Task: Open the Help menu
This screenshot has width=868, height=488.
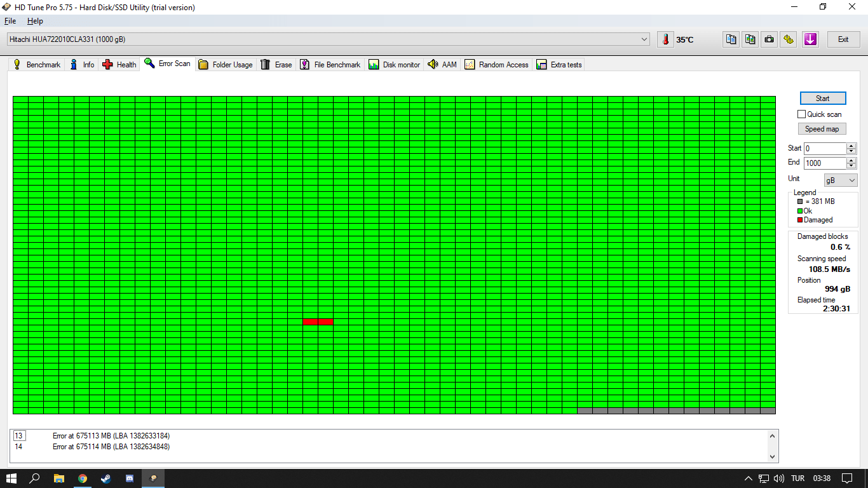Action: click(35, 21)
